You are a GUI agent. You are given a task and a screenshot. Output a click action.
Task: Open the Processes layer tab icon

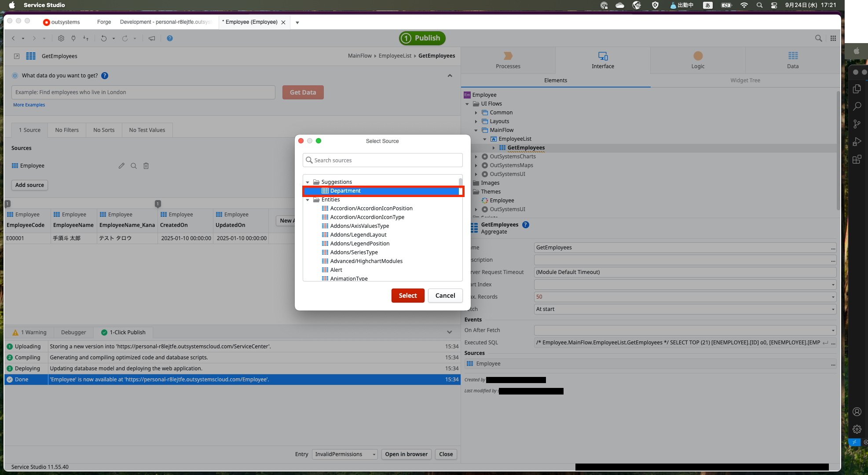(508, 56)
